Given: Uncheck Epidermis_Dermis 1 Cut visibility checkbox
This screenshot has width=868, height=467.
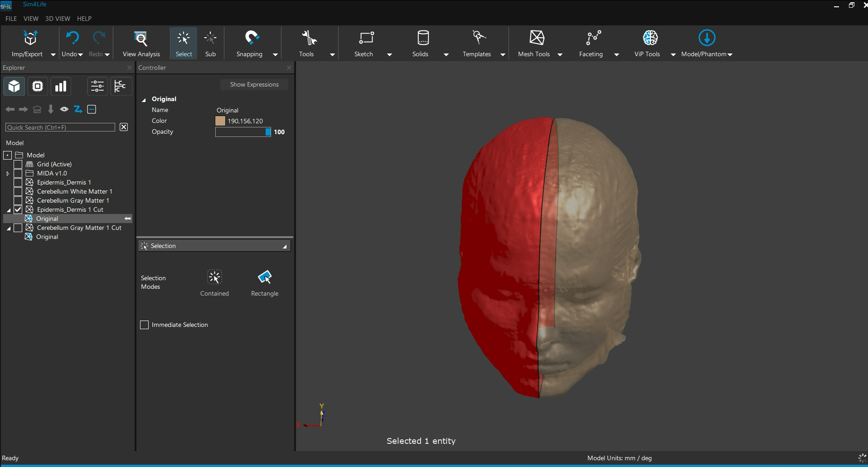Looking at the screenshot, I should [x=18, y=209].
